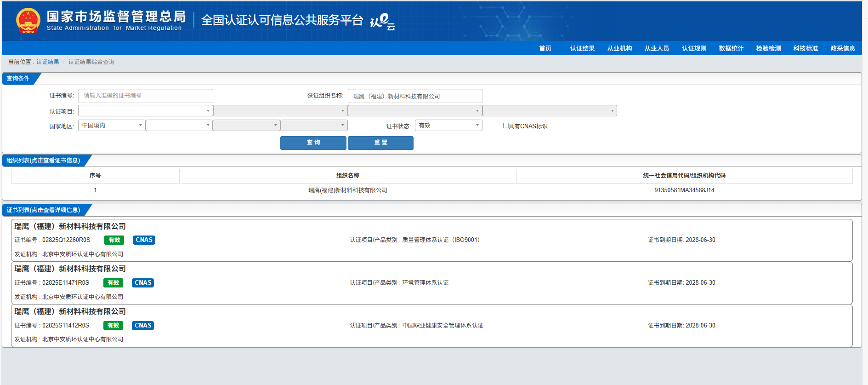Select organization row 瑞鹰(福建)新材料科技有限公司 in table
Viewport: 868px width, 385px height.
(x=347, y=190)
